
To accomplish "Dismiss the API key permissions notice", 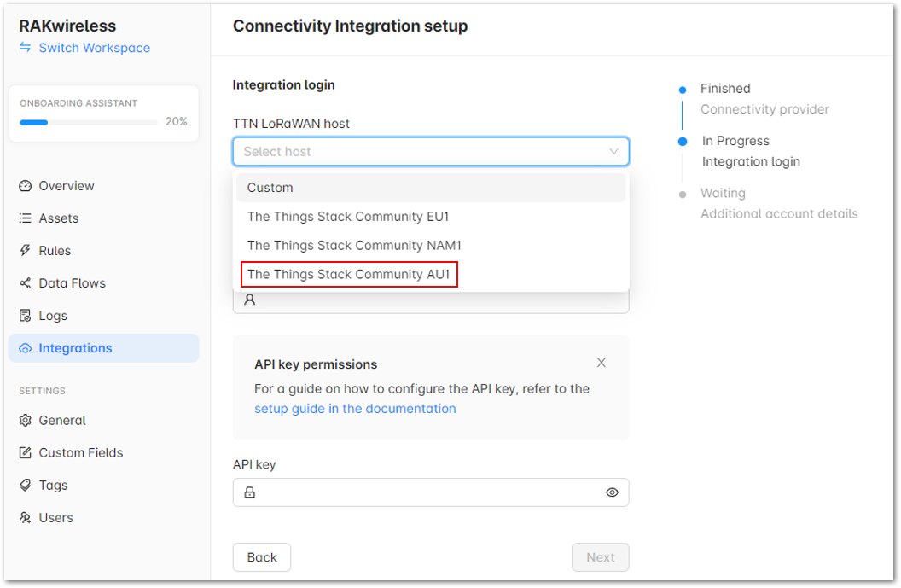I will click(x=601, y=363).
